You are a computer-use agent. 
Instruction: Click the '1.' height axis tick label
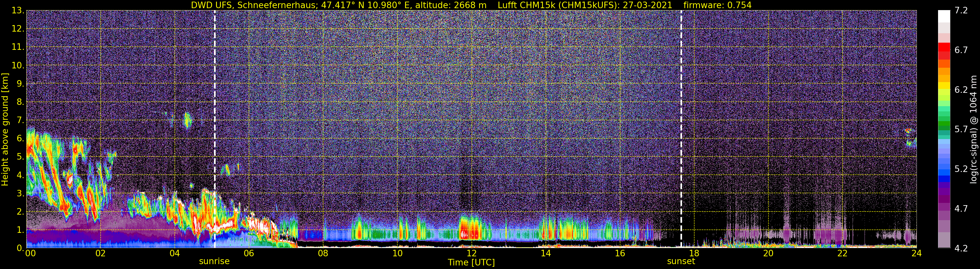point(20,230)
